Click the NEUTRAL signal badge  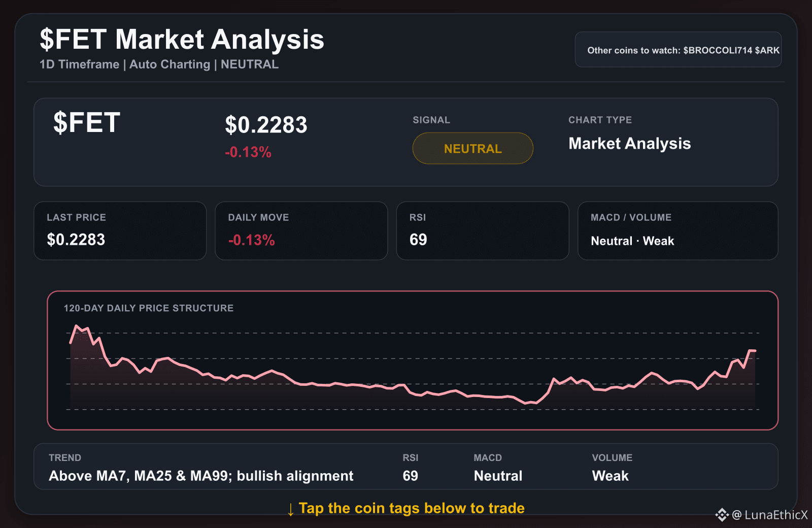(x=472, y=148)
